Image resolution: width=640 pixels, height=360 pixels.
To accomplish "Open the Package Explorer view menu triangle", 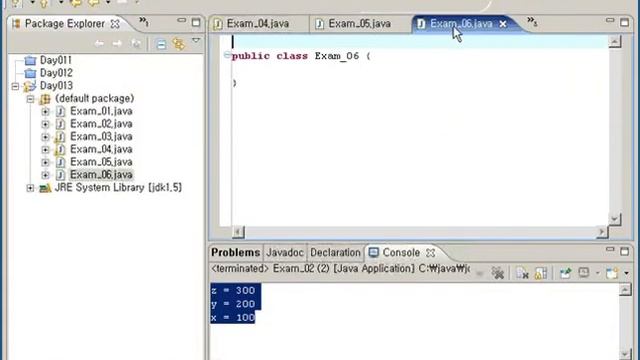I will point(196,40).
